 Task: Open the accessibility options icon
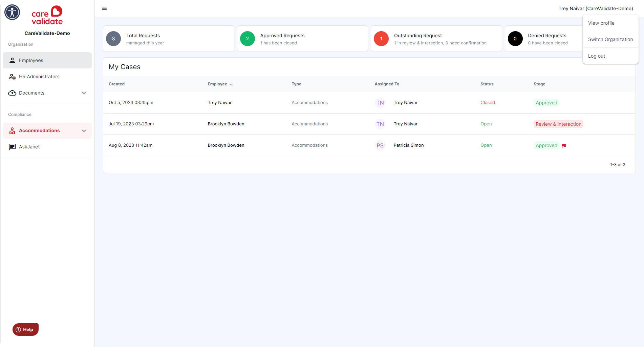[12, 12]
